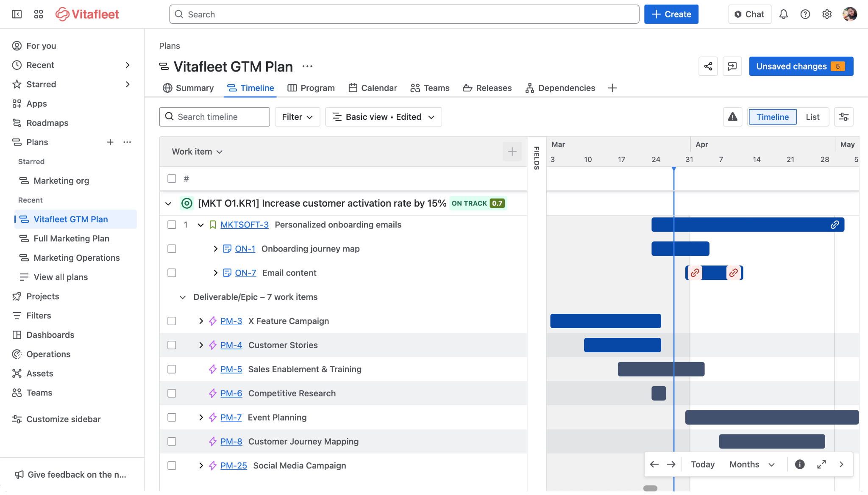Collapse the Deliverable/Epic group
The width and height of the screenshot is (868, 495).
tap(183, 297)
